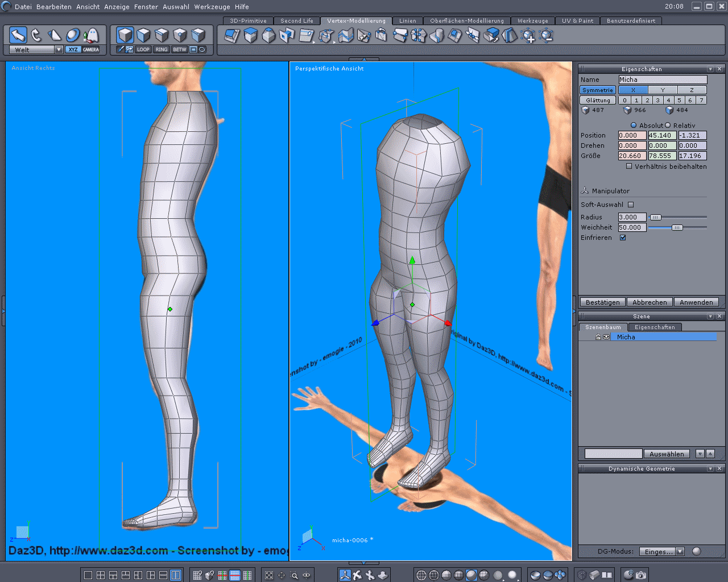Toggle X axis symmetry

click(633, 90)
